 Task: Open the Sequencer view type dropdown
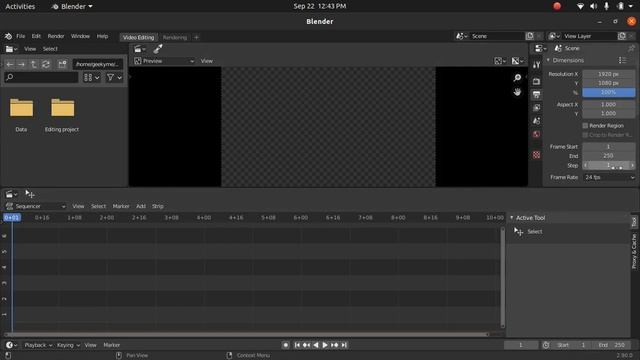coord(36,206)
